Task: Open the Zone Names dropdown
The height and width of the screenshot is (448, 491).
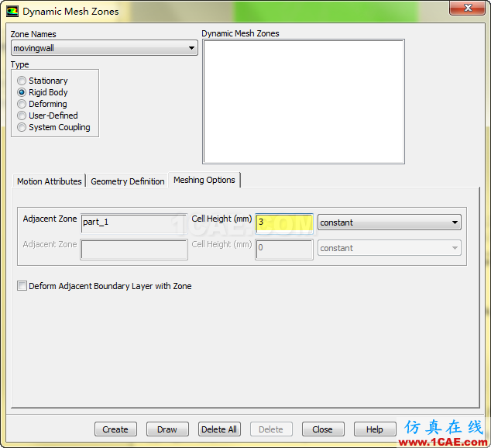Action: 105,48
